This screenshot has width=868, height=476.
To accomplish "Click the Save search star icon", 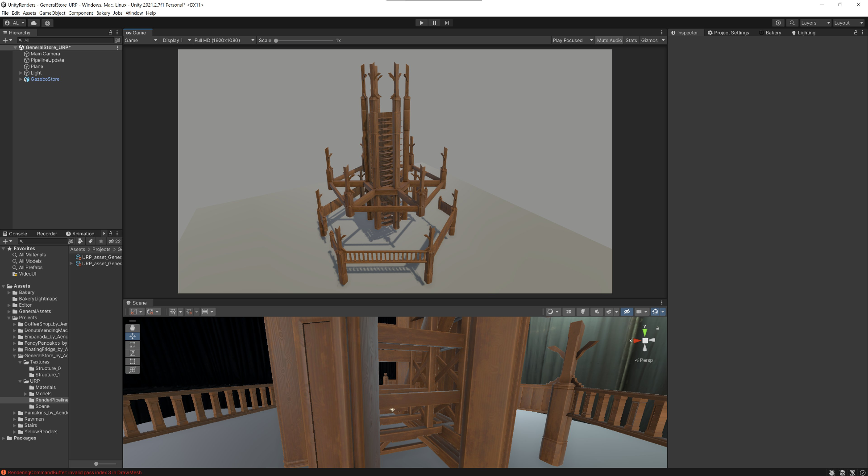I will click(x=101, y=241).
